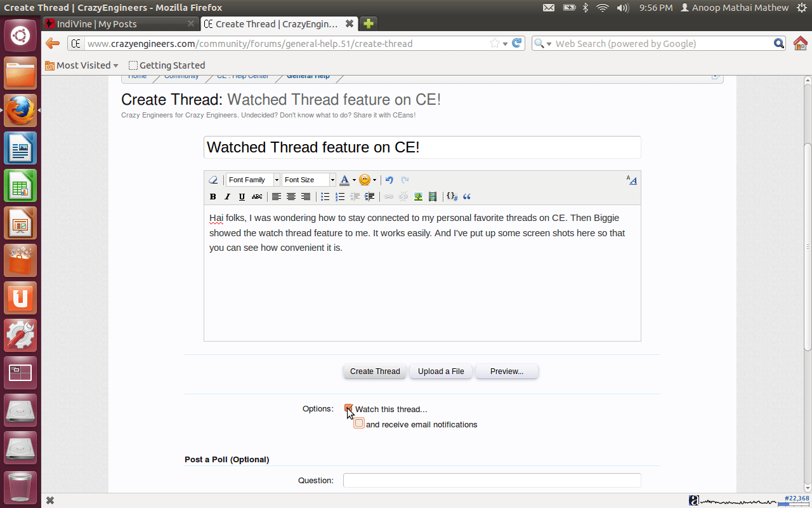Open Ubuntu Dash home launcher
The image size is (812, 508).
coord(20,36)
